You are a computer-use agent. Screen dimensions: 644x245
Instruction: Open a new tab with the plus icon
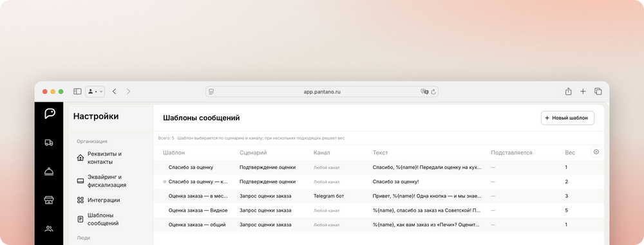583,91
